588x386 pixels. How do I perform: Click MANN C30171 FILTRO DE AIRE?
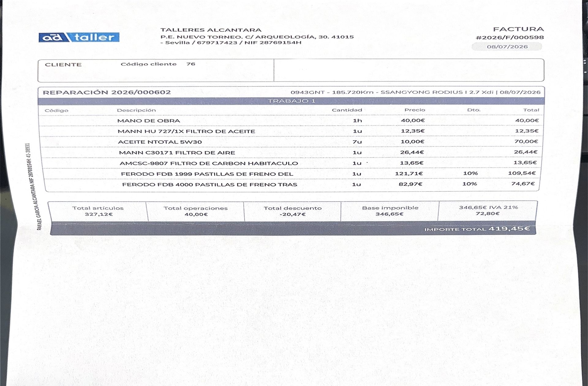pyautogui.click(x=177, y=153)
